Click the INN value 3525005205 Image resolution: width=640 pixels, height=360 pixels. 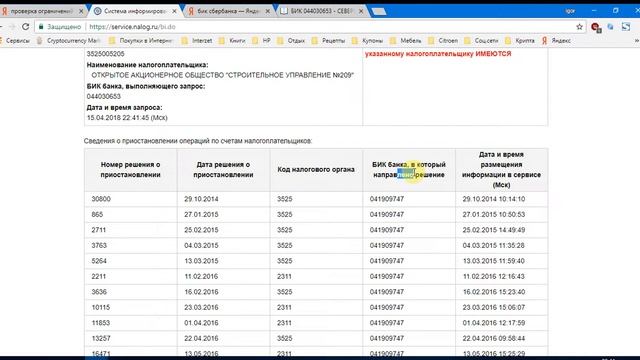click(x=105, y=54)
